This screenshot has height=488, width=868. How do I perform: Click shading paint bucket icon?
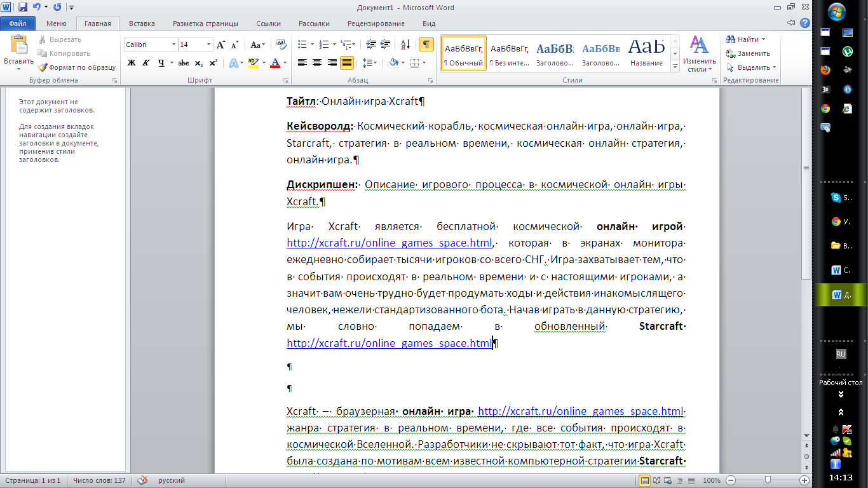click(393, 63)
